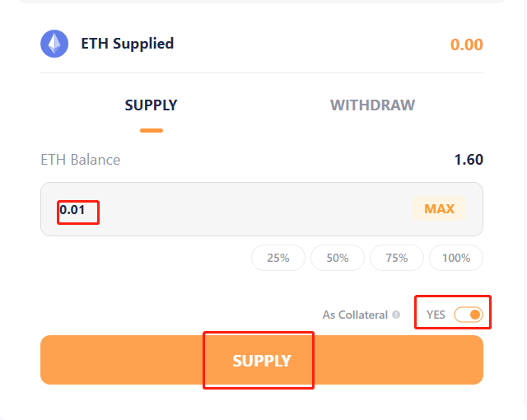Image resolution: width=527 pixels, height=420 pixels.
Task: Click the As Collateral info icon
Action: [x=396, y=315]
